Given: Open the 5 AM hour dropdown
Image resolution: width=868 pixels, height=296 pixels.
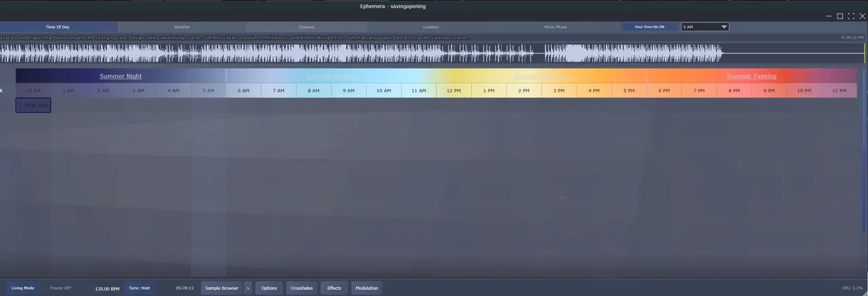Looking at the screenshot, I should (x=705, y=27).
